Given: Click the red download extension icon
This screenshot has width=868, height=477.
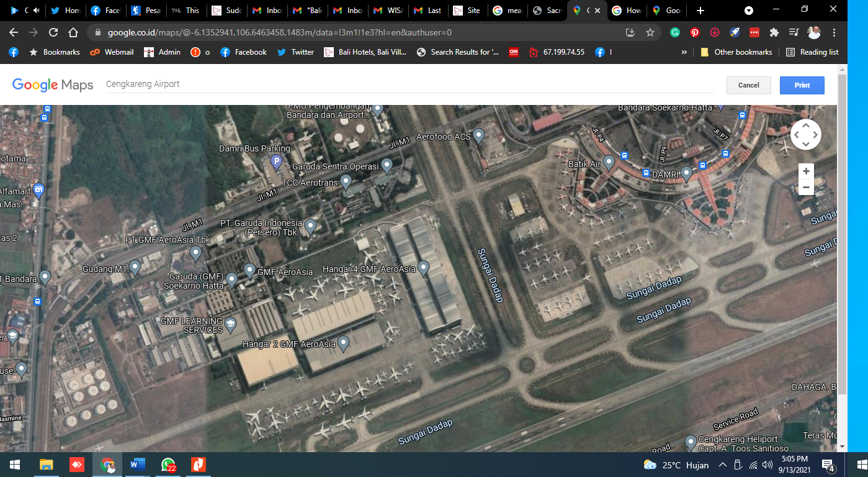Looking at the screenshot, I should [715, 32].
